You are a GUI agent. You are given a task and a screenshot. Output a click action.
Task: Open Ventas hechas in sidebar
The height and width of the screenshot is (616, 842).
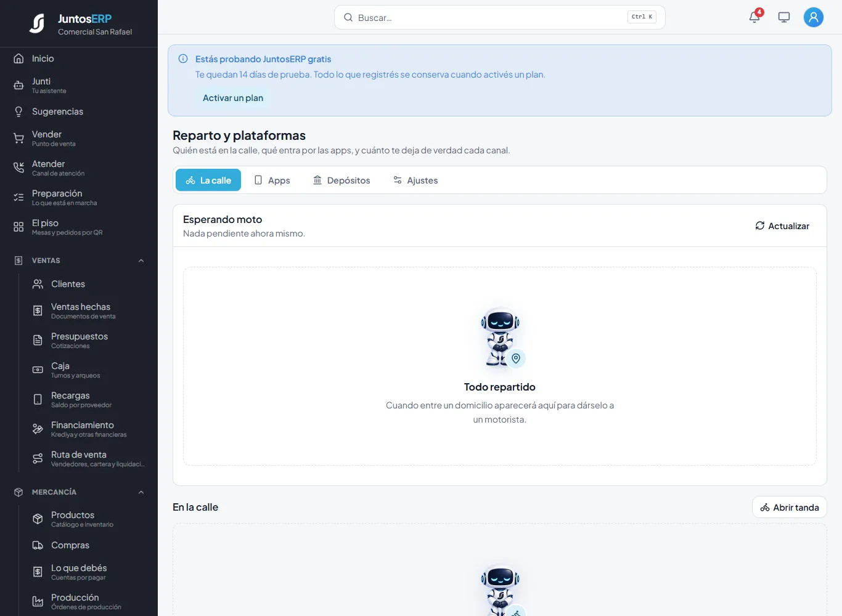(x=88, y=311)
